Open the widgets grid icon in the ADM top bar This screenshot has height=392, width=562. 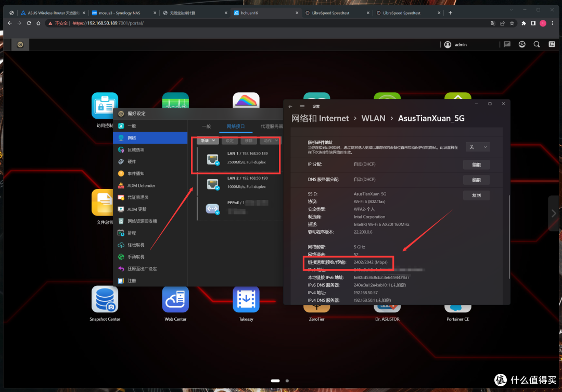(552, 44)
